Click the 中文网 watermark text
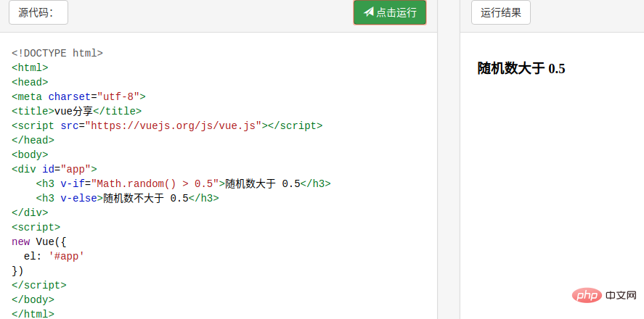This screenshot has height=319, width=644. click(620, 296)
